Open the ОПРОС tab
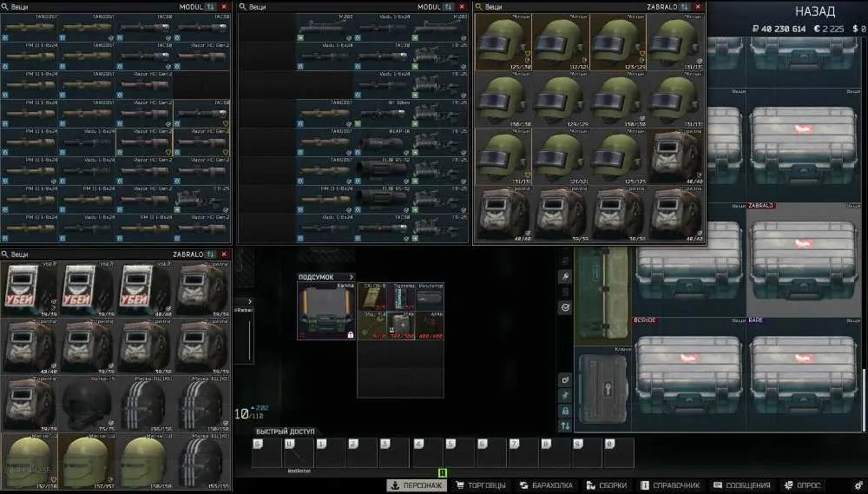The height and width of the screenshot is (494, 868). point(803,485)
